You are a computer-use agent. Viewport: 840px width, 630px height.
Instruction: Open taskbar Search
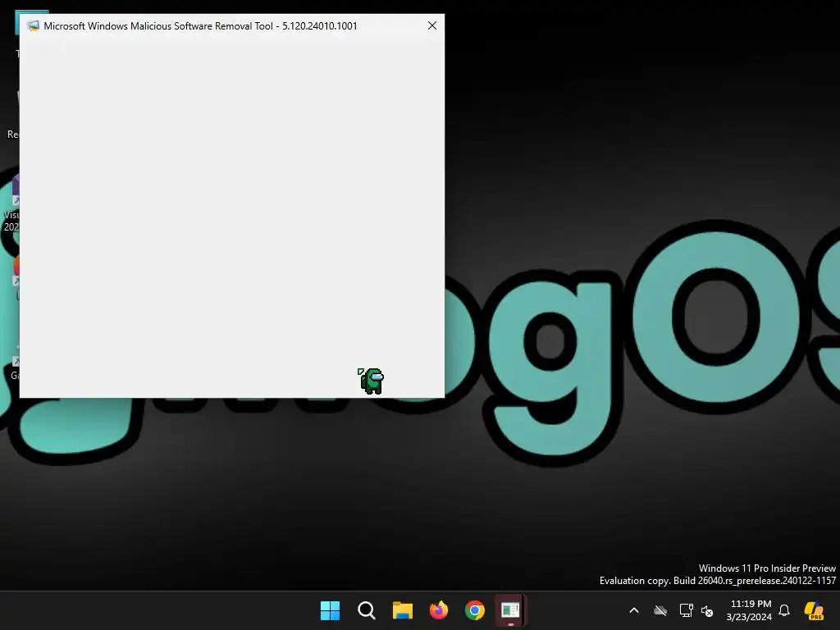coord(367,610)
